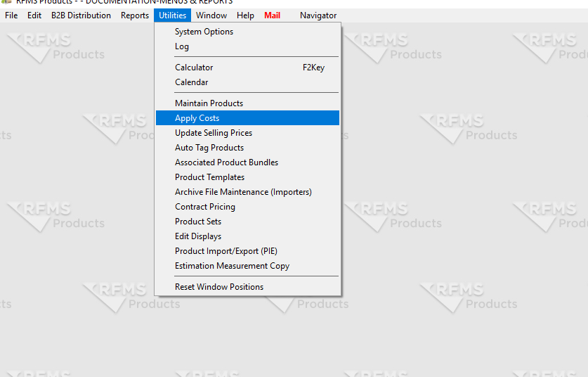Viewport: 588px width, 377px height.
Task: Open the Navigator menu
Action: (318, 15)
